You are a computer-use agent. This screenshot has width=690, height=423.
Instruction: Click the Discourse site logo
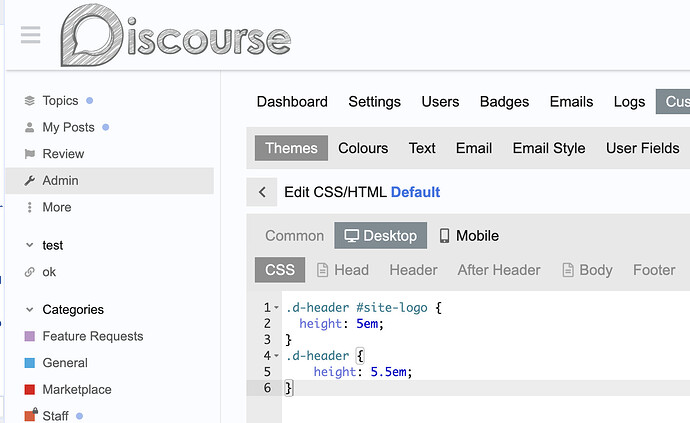click(x=176, y=35)
